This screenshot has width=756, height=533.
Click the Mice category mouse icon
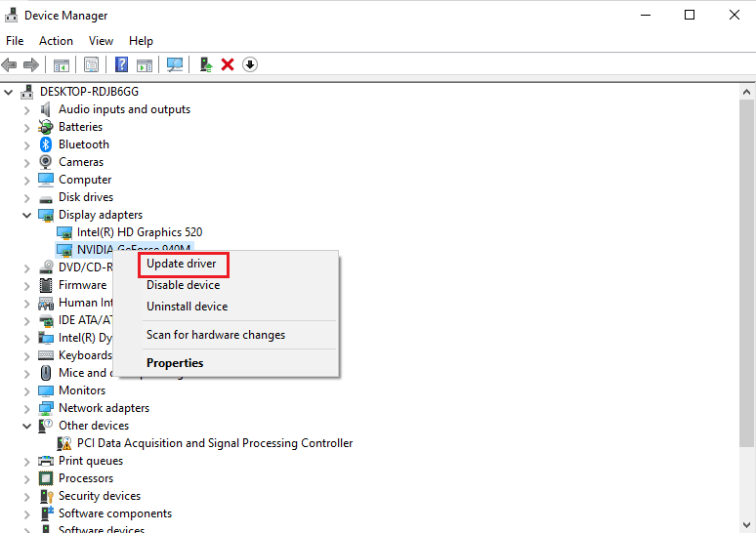[x=46, y=373]
